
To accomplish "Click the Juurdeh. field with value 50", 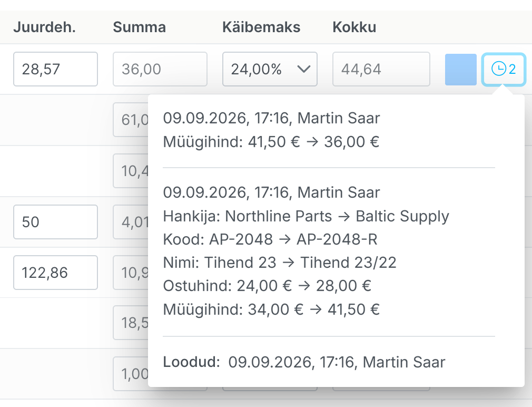I will tap(56, 221).
